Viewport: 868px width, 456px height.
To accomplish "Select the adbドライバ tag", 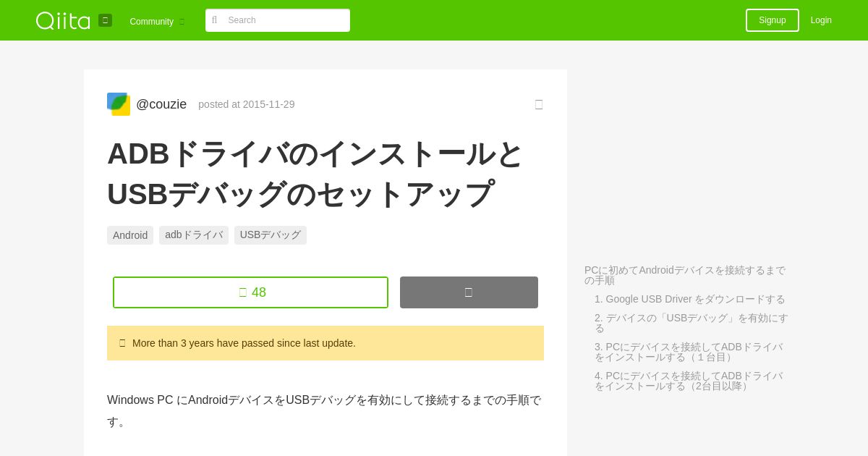I will tap(194, 235).
